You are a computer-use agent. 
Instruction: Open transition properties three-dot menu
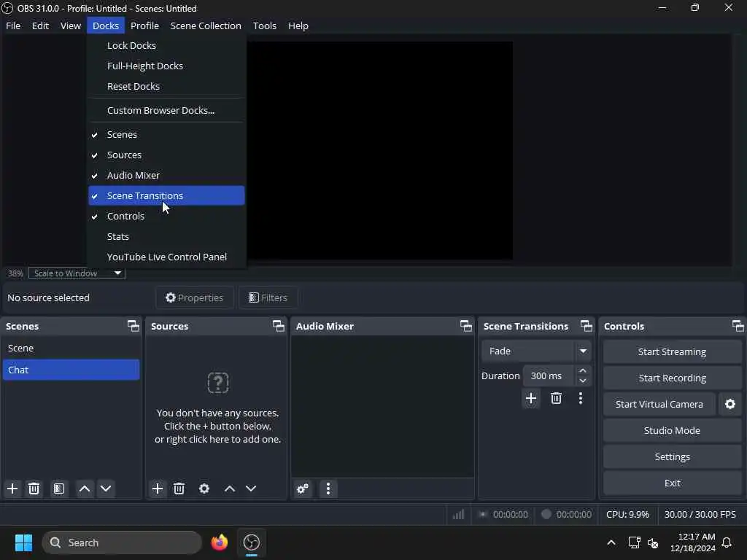[580, 398]
